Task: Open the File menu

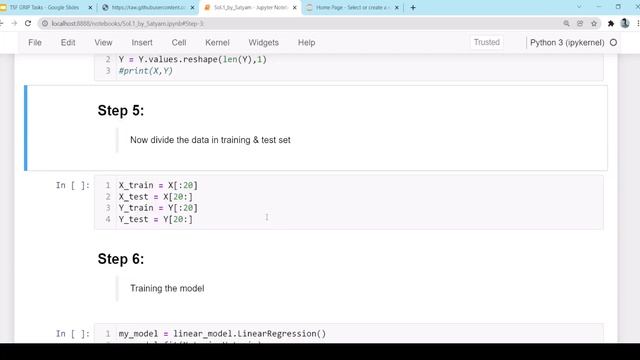Action: (x=35, y=42)
